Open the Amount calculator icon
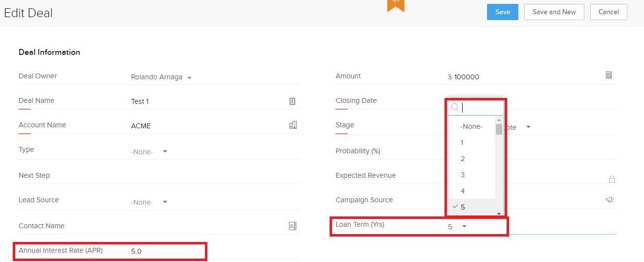This screenshot has width=644, height=262. coord(608,75)
